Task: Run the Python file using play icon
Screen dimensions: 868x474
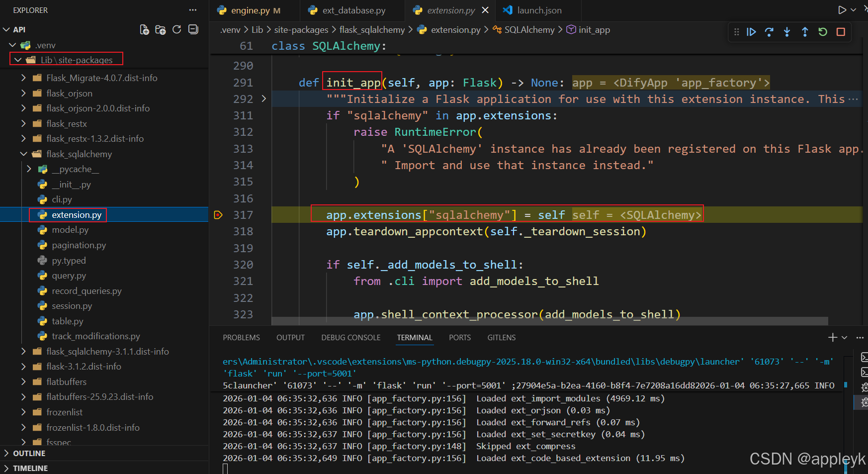Action: tap(842, 10)
